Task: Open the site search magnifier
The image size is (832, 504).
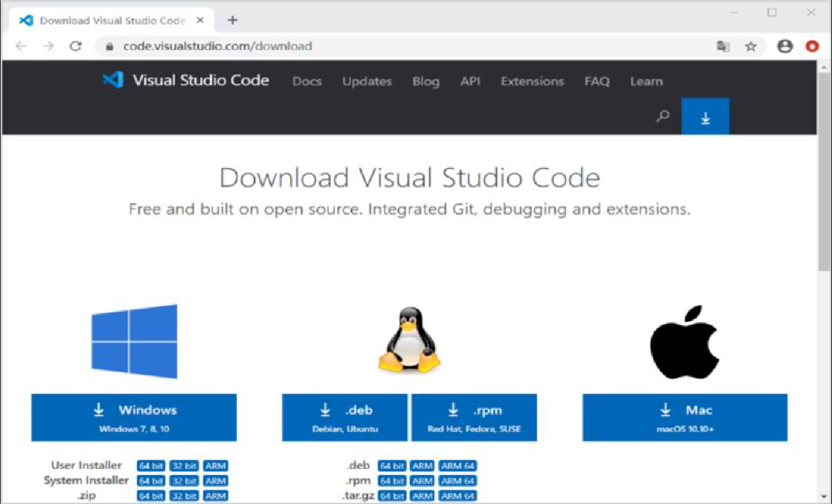Action: coord(662,116)
